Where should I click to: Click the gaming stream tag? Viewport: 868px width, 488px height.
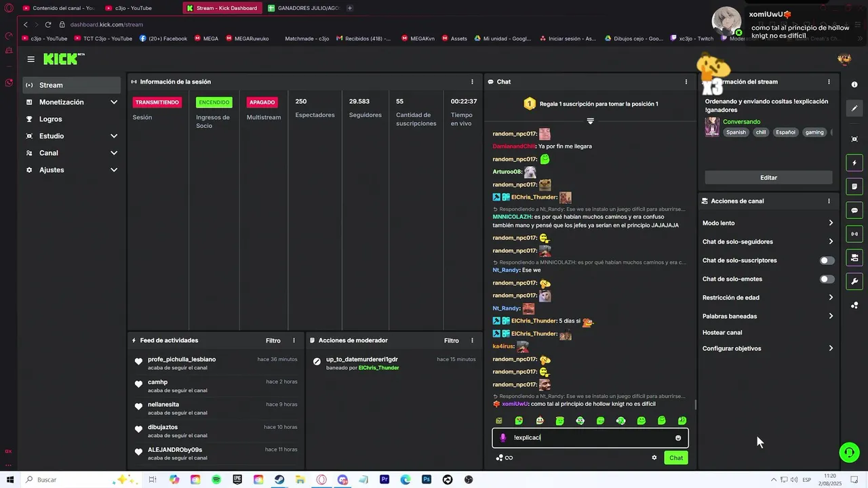pos(814,133)
